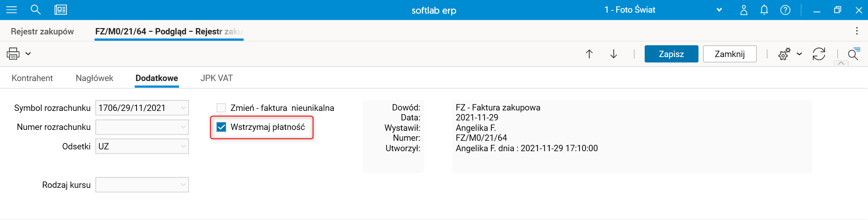Screen dimensions: 868x220
Task: Open help question mark icon
Action: click(785, 10)
